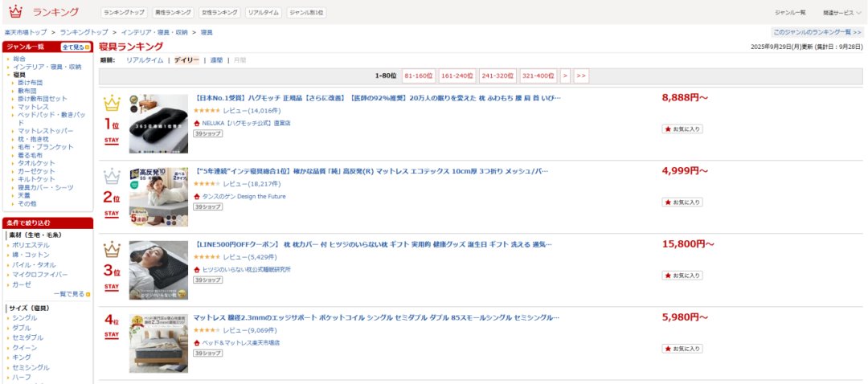The image size is (868, 384).
Task: Filter by セミダブル size
Action: pos(27,338)
